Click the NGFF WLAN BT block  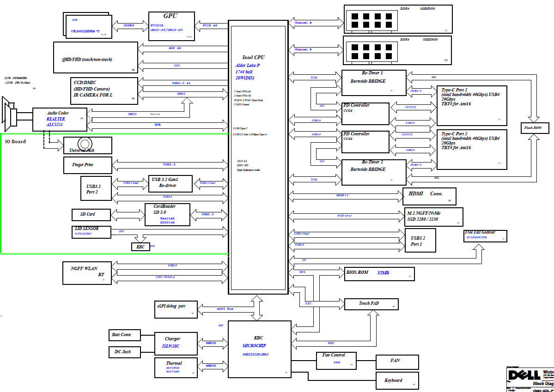point(87,273)
